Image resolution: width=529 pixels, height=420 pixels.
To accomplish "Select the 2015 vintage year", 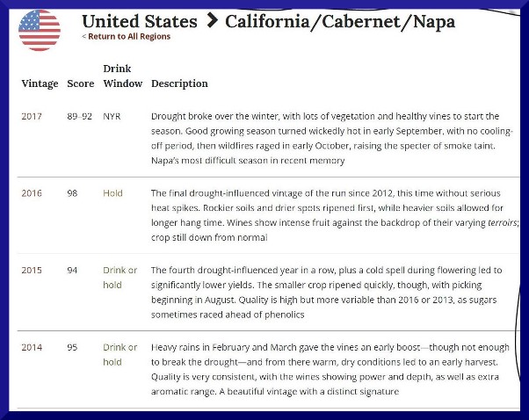I will pyautogui.click(x=32, y=271).
